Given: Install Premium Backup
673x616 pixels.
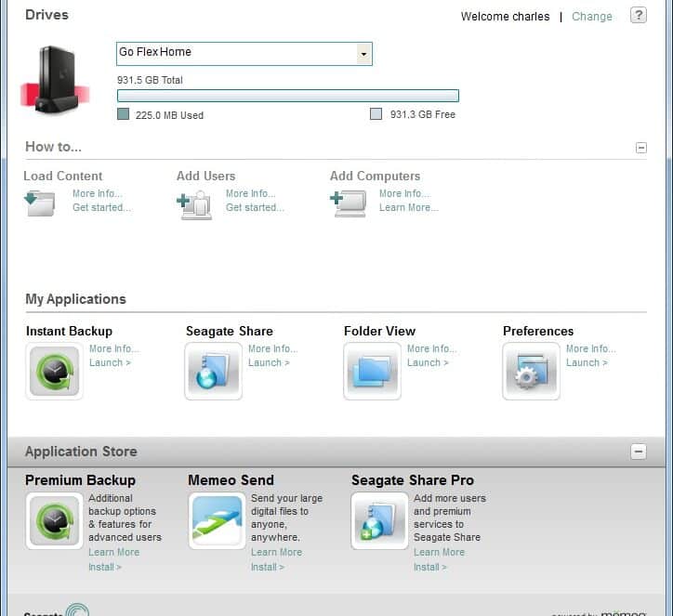Looking at the screenshot, I should [x=105, y=567].
